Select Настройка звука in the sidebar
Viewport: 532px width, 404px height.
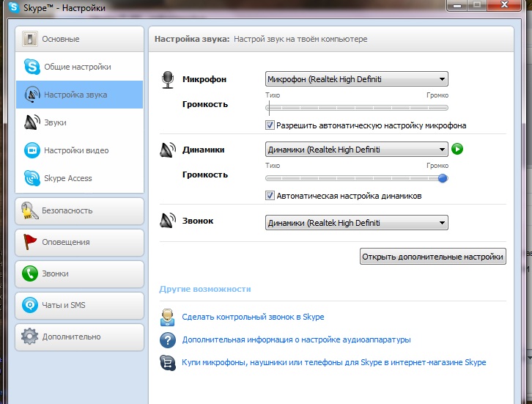click(79, 95)
